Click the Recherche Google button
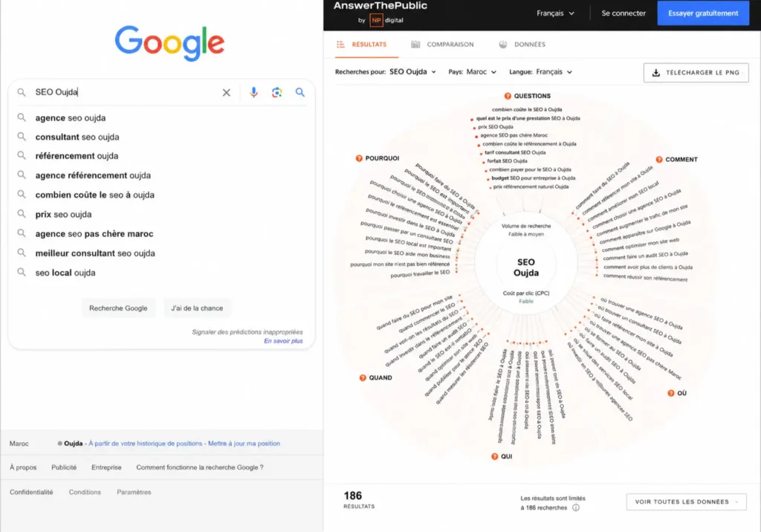The height and width of the screenshot is (532, 761). pos(118,308)
